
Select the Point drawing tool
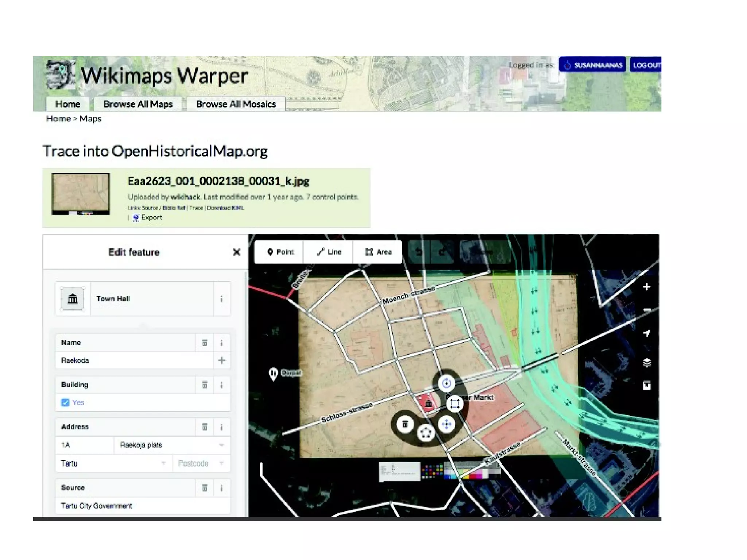click(x=280, y=252)
